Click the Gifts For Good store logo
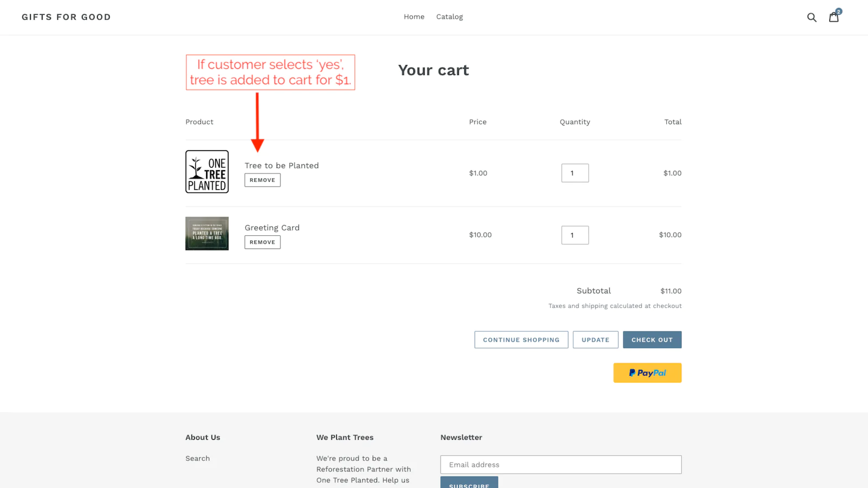 point(66,17)
